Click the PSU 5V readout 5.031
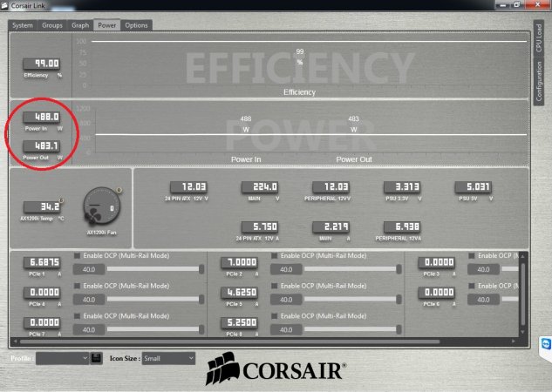 (x=474, y=187)
